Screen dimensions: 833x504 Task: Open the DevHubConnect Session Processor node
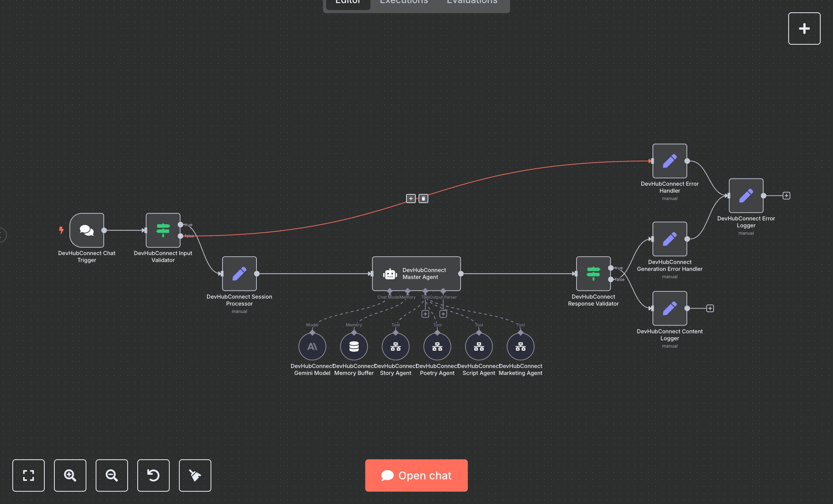[x=239, y=274]
